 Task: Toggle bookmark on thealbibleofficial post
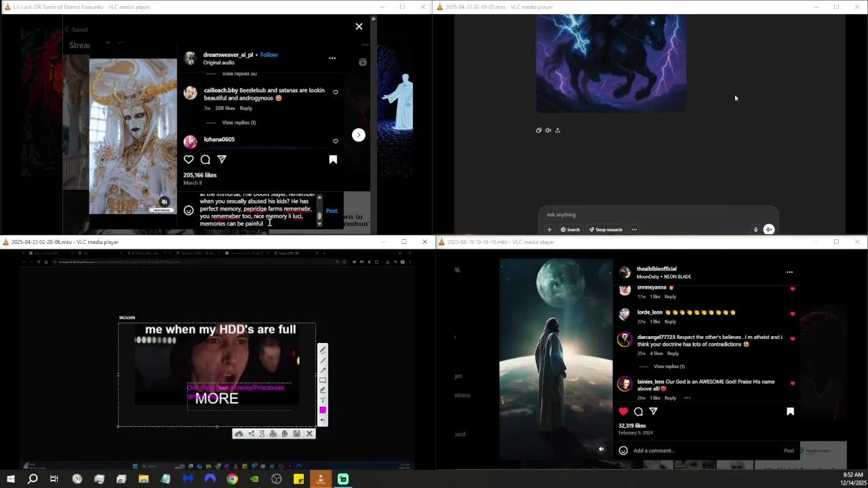(790, 411)
